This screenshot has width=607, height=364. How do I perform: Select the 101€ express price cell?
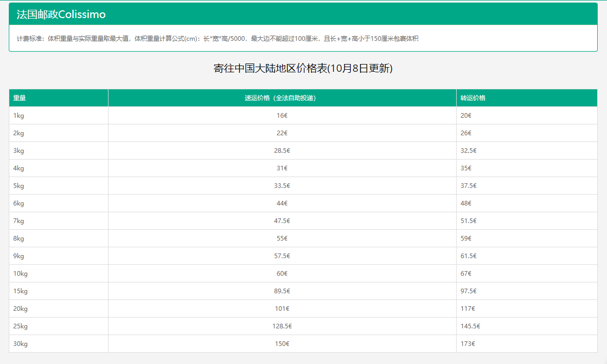(282, 309)
